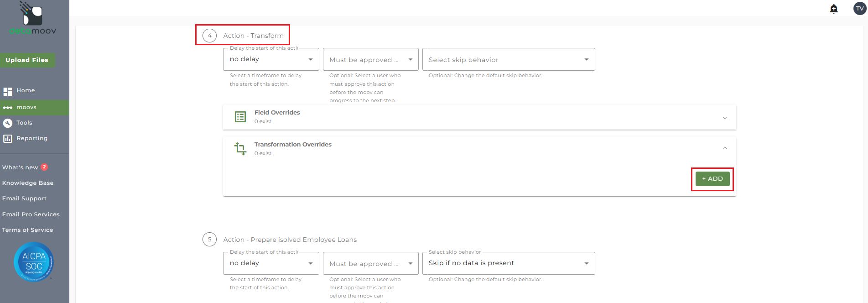Open step 4 'Must be approved' dropdown
The height and width of the screenshot is (303, 868).
click(x=370, y=59)
